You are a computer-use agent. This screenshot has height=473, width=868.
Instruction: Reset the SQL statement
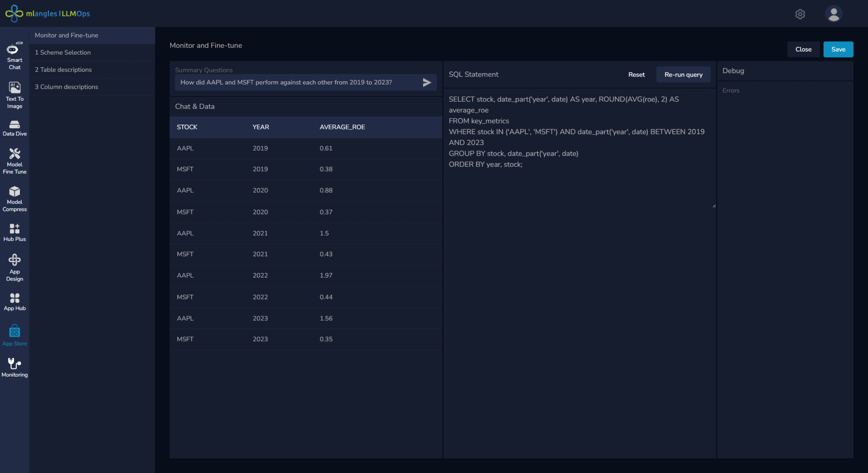636,75
